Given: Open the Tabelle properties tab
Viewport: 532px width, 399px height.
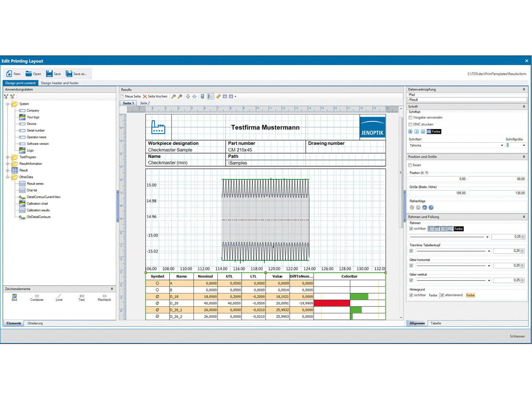Looking at the screenshot, I should tap(436, 323).
